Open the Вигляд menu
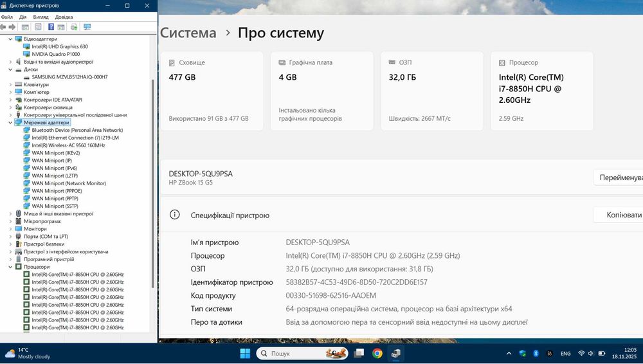The height and width of the screenshot is (364, 643). pos(41,17)
